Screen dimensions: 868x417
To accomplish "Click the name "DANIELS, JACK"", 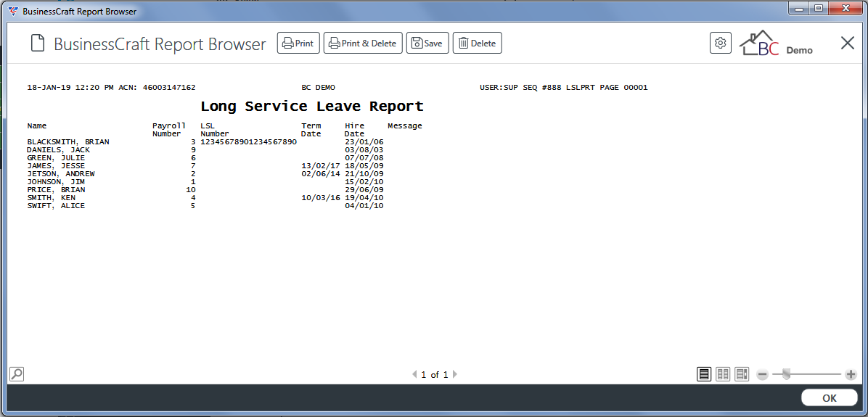I will coord(58,150).
